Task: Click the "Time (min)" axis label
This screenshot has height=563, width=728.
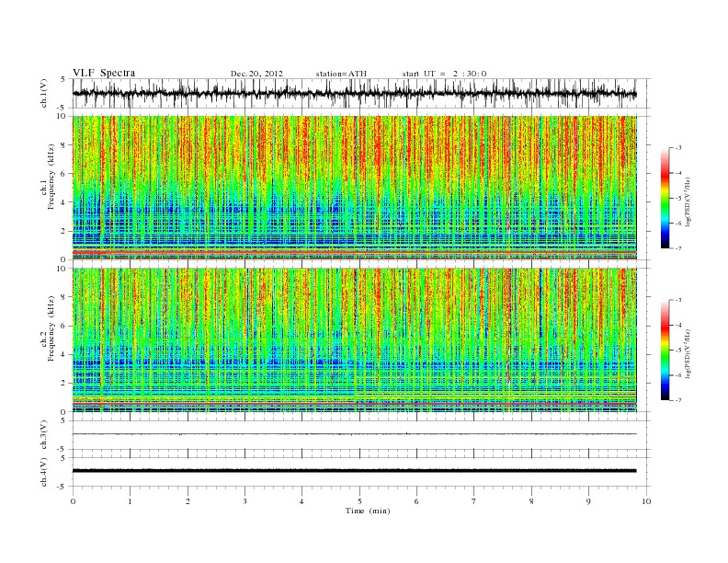Action: [368, 511]
